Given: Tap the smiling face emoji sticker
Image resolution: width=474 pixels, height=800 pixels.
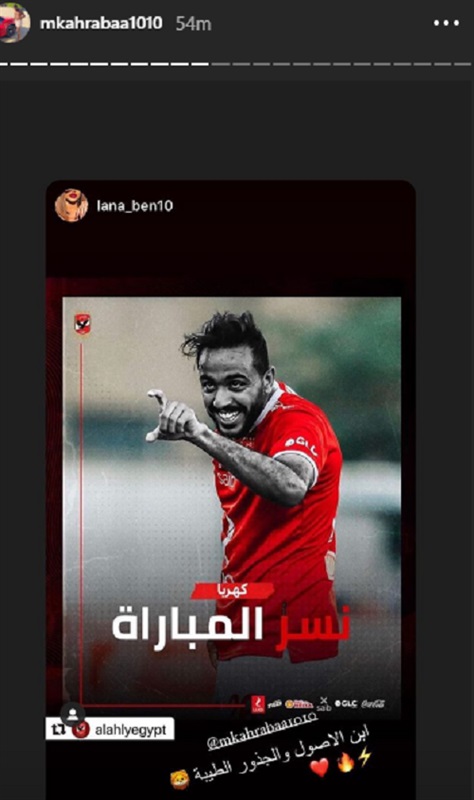Looking at the screenshot, I should click(x=180, y=779).
